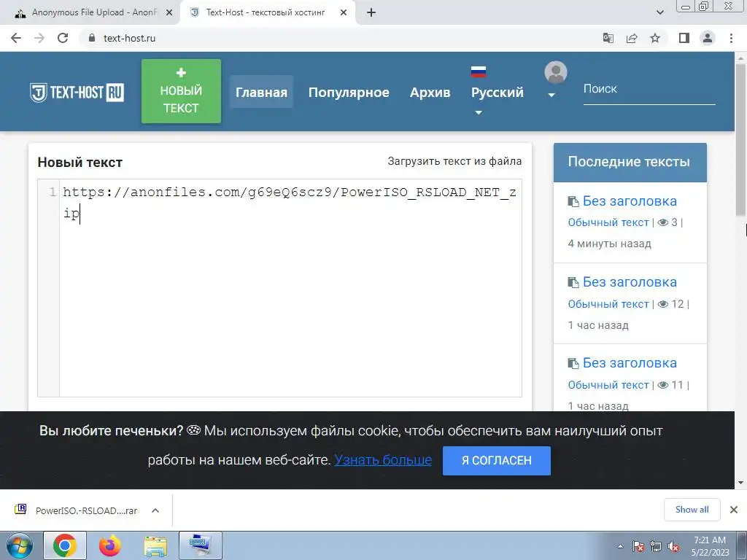Open Chrome profile avatar

(x=708, y=38)
